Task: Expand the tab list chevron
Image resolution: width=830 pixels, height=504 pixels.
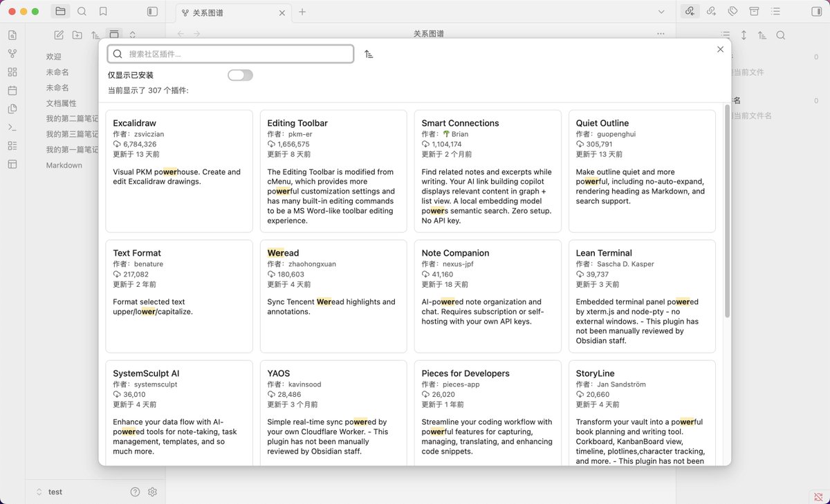Action: click(661, 12)
